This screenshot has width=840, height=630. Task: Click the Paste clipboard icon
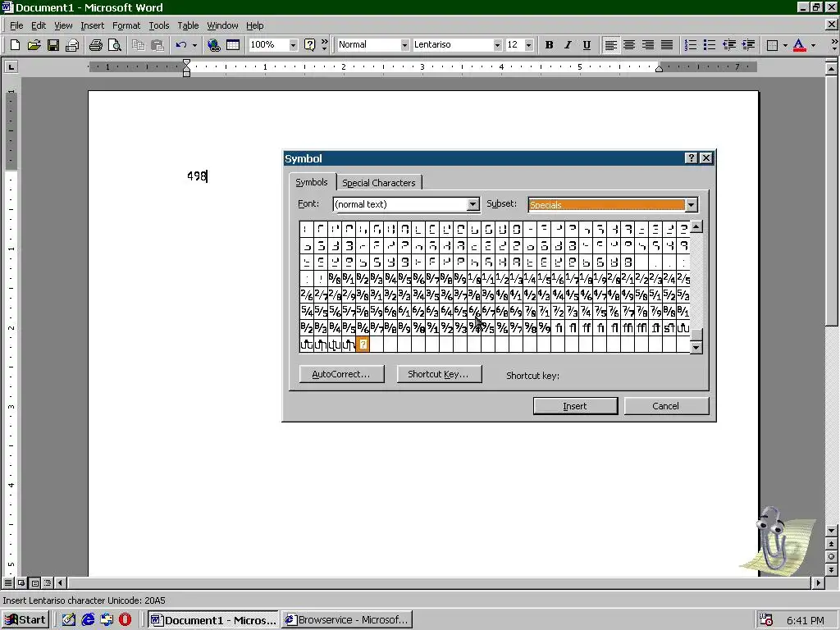157,45
